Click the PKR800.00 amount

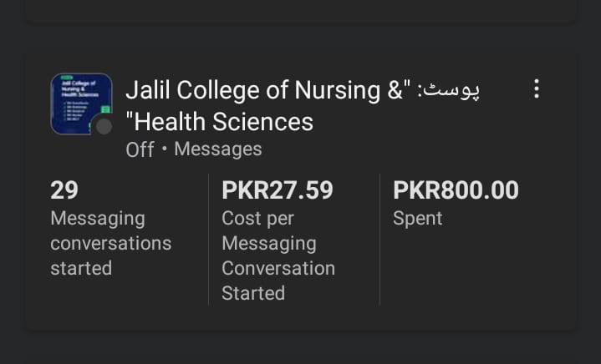pyautogui.click(x=456, y=190)
